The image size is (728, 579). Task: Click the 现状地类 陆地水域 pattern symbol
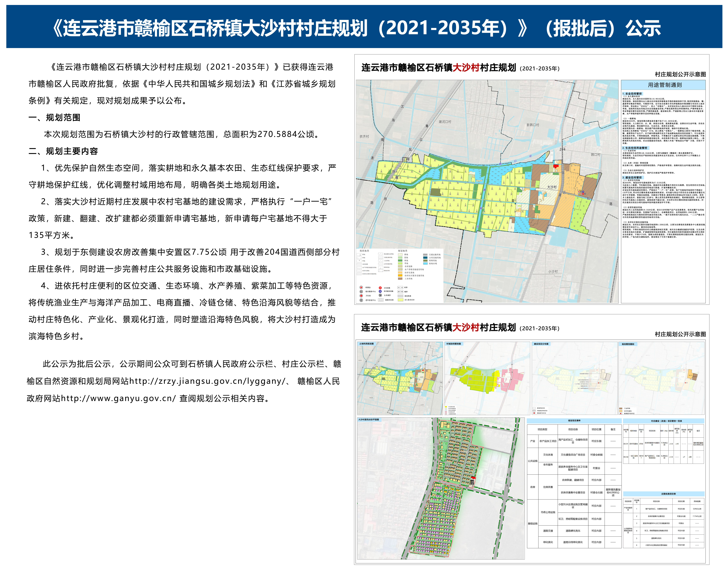[x=381, y=271]
